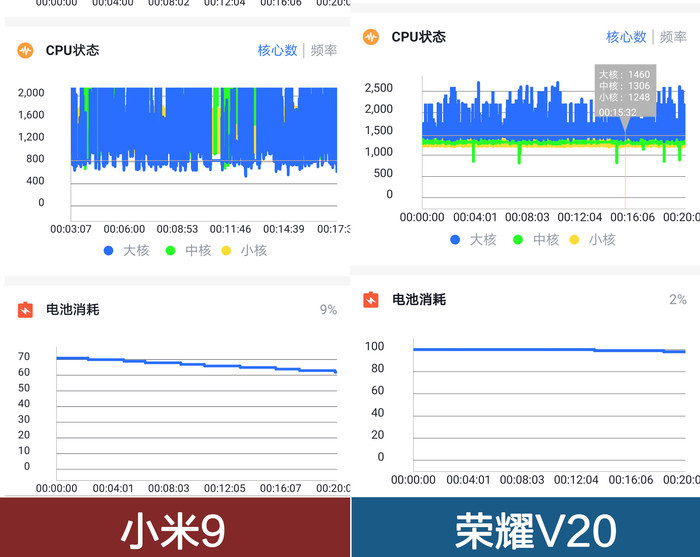
Task: Select 核心数 tab in Xiaomi 9 CPU panel
Action: pos(278,50)
